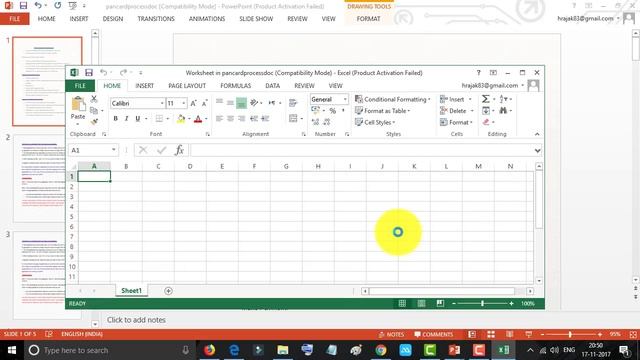Add a new sheet with plus icon
The image size is (640, 360).
(x=168, y=291)
